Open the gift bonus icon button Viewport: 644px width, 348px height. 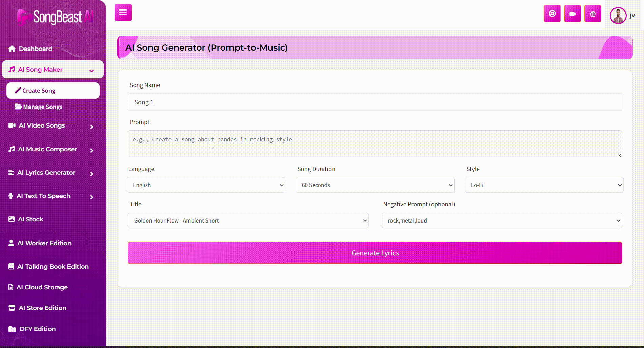pyautogui.click(x=593, y=14)
